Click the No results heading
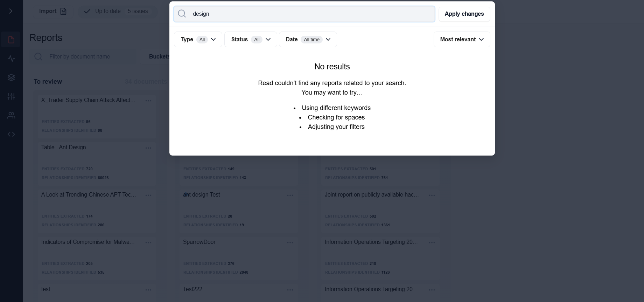 pos(332,67)
